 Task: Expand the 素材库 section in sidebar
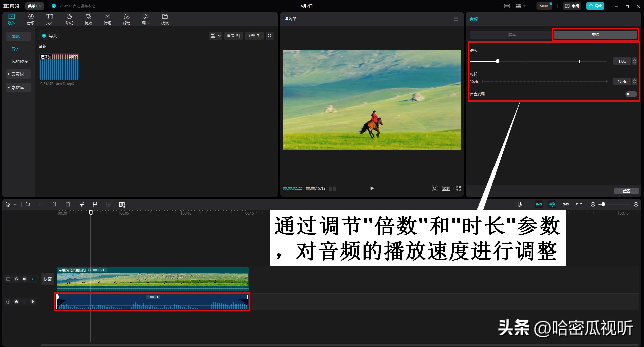18,87
